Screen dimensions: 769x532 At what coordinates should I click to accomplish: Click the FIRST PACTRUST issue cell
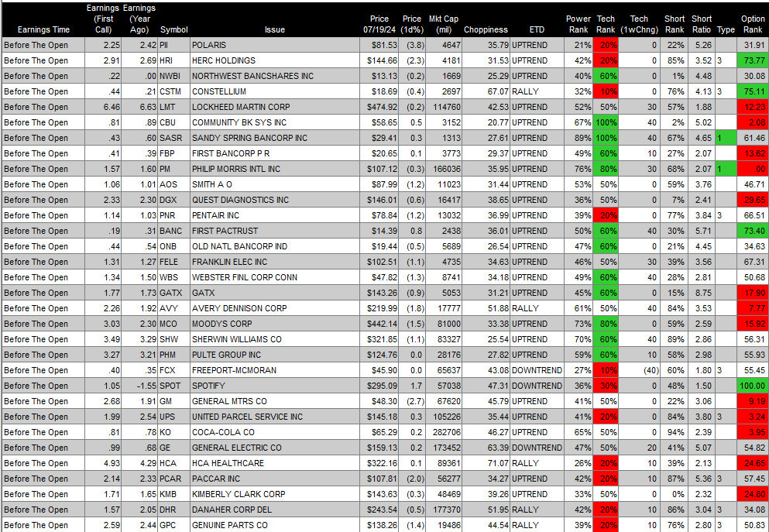[x=275, y=231]
